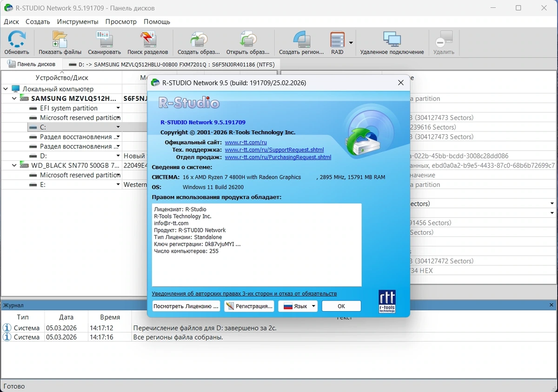Close the About dialog with X
The image size is (558, 392).
point(401,83)
